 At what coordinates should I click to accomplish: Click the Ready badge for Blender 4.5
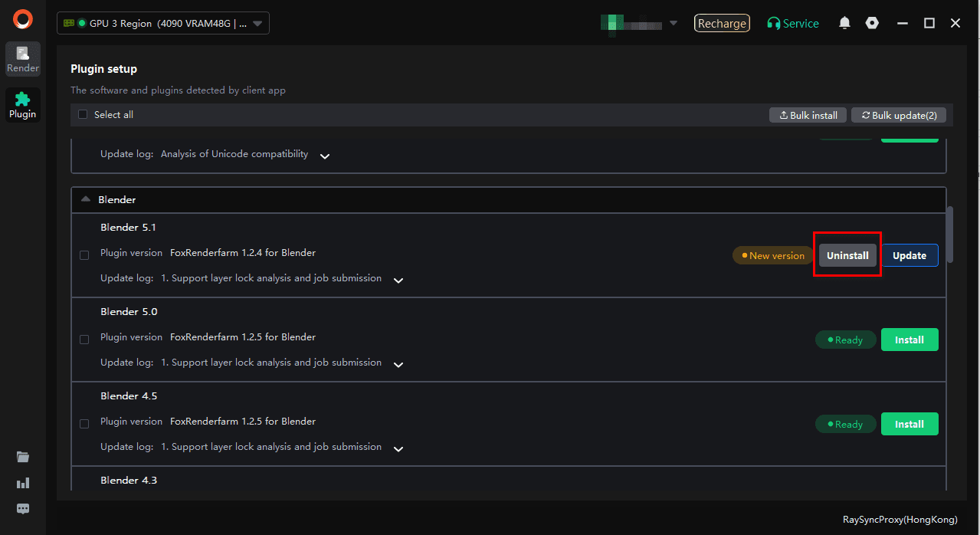(845, 424)
